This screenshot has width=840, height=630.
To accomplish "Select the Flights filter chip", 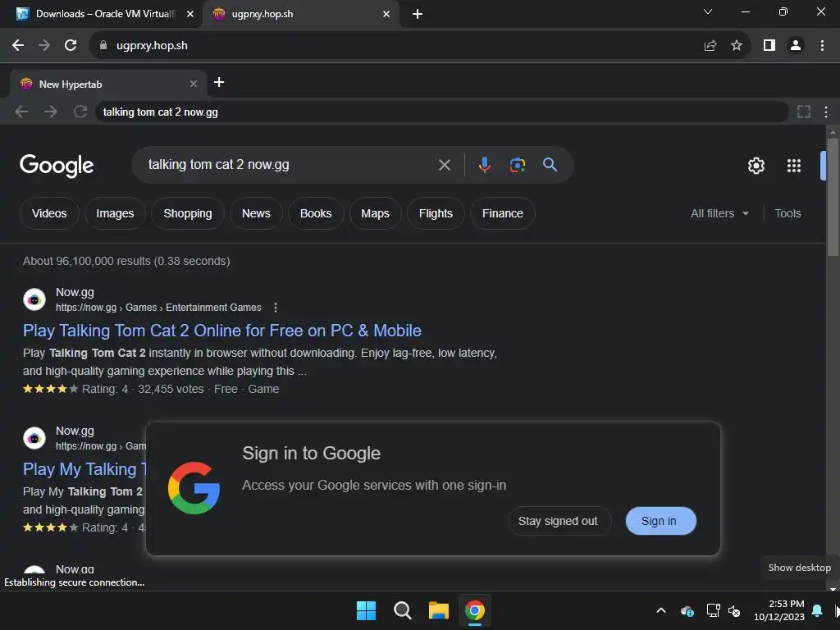I will pos(436,213).
